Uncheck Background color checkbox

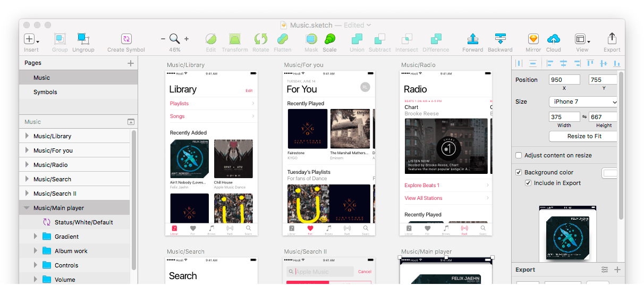click(519, 172)
